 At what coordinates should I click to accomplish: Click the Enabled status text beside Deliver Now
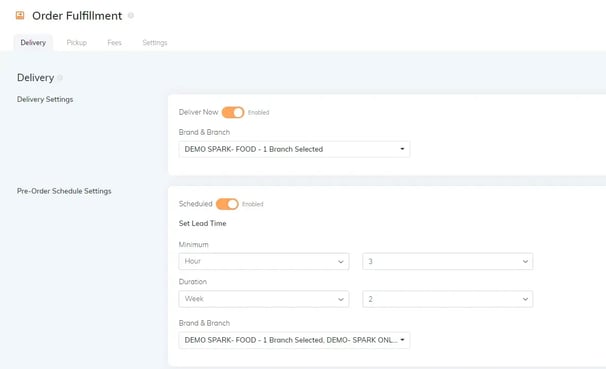coord(259,112)
